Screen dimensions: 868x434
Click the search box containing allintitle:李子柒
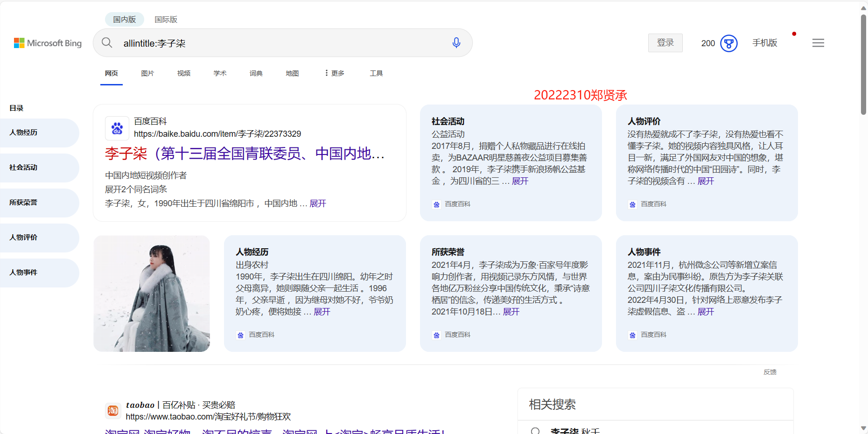pos(282,43)
